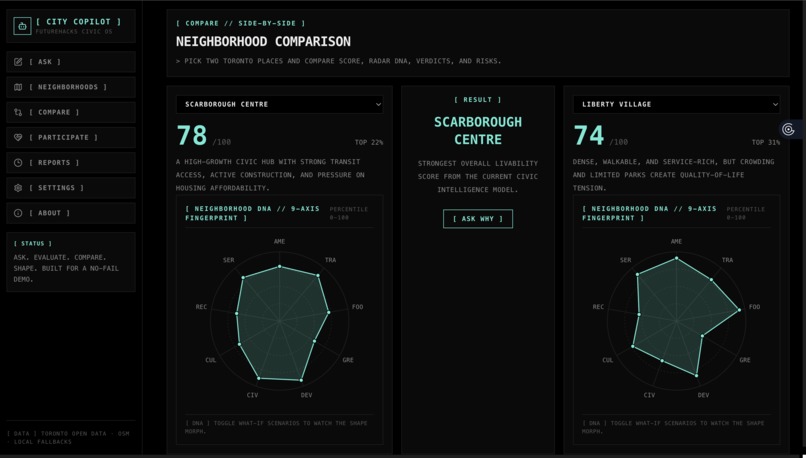Screen dimensions: 806x458
Task: Click the City Copilot title
Action: click(78, 22)
